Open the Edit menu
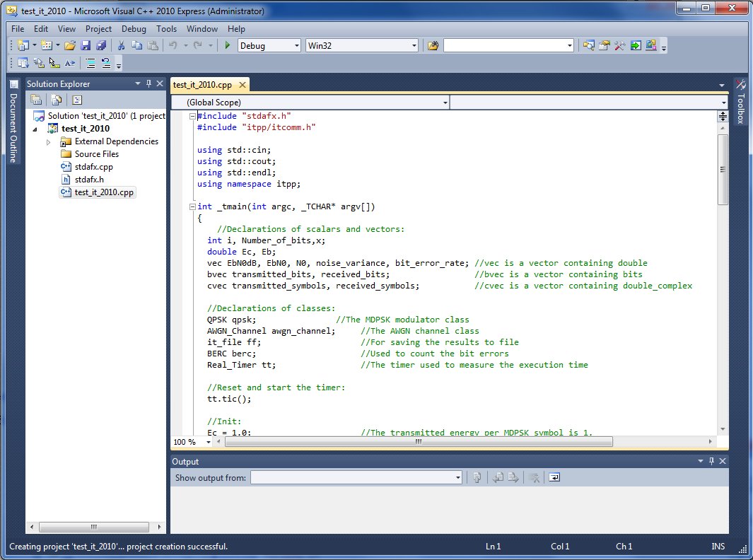The image size is (753, 560). coord(41,29)
